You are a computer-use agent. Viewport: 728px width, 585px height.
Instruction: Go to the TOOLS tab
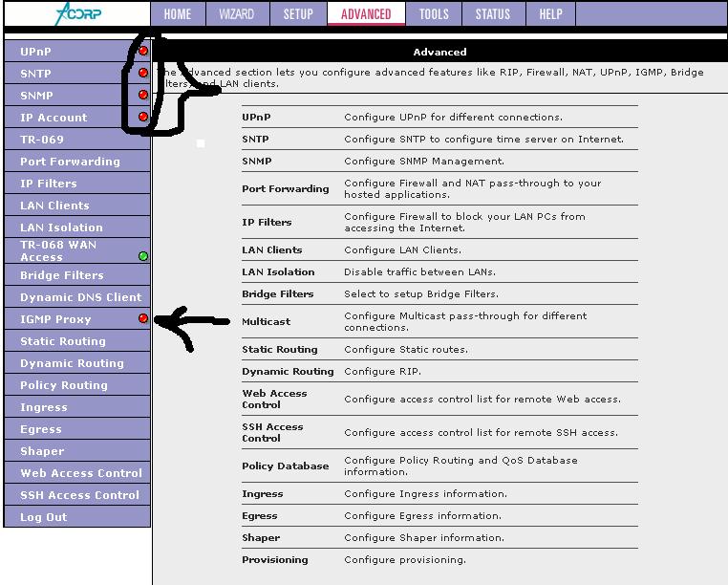434,14
